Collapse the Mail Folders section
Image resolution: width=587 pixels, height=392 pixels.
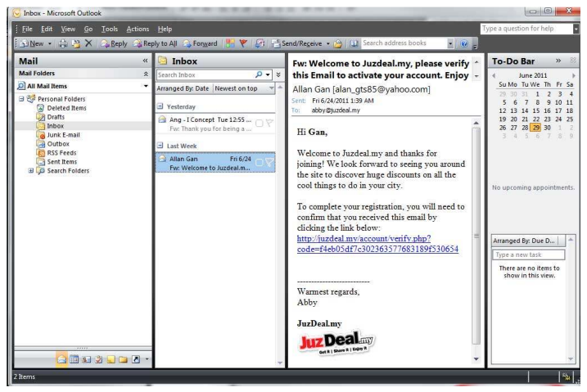(x=146, y=74)
